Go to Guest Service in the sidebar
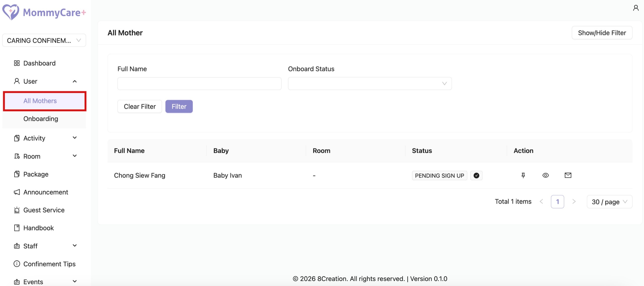Screen dimensions: 644x286 (44, 210)
